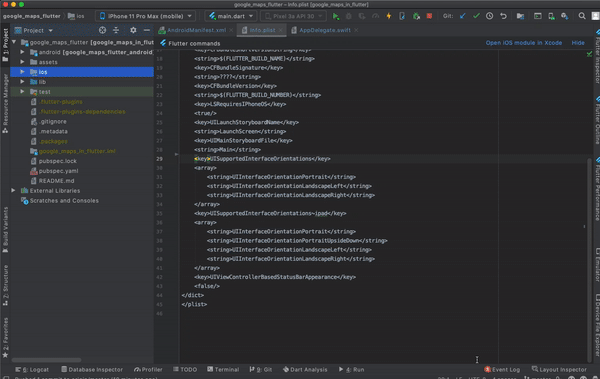Show Git history clock icon
Screen dimensions: 600x379
coord(489,16)
